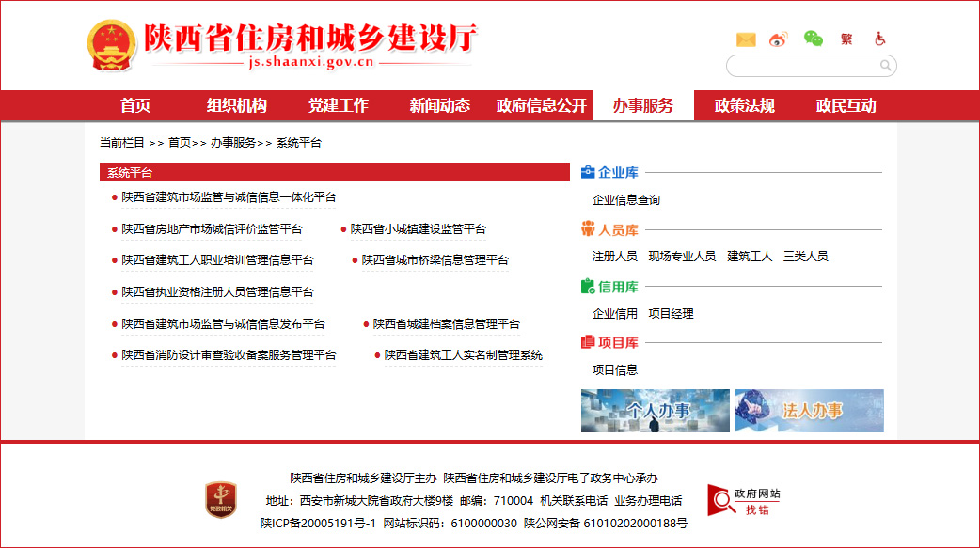Open the Weibo social media icon
This screenshot has width=980, height=548.
[x=778, y=39]
